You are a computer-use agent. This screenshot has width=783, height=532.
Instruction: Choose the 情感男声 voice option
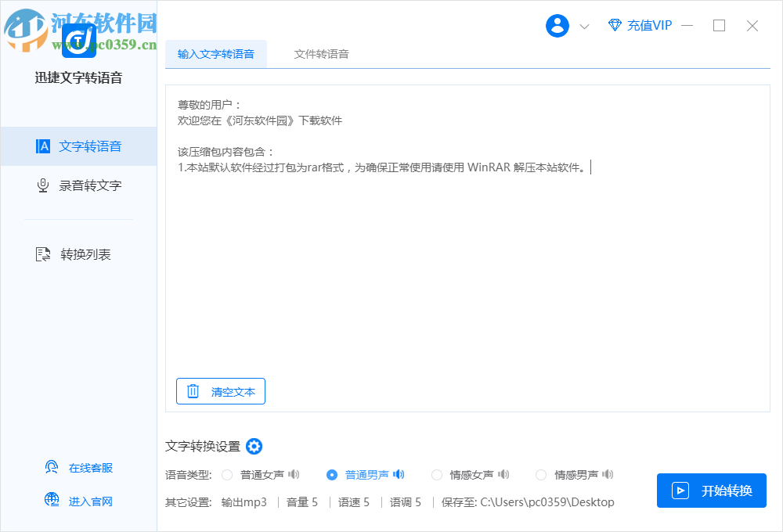click(540, 474)
